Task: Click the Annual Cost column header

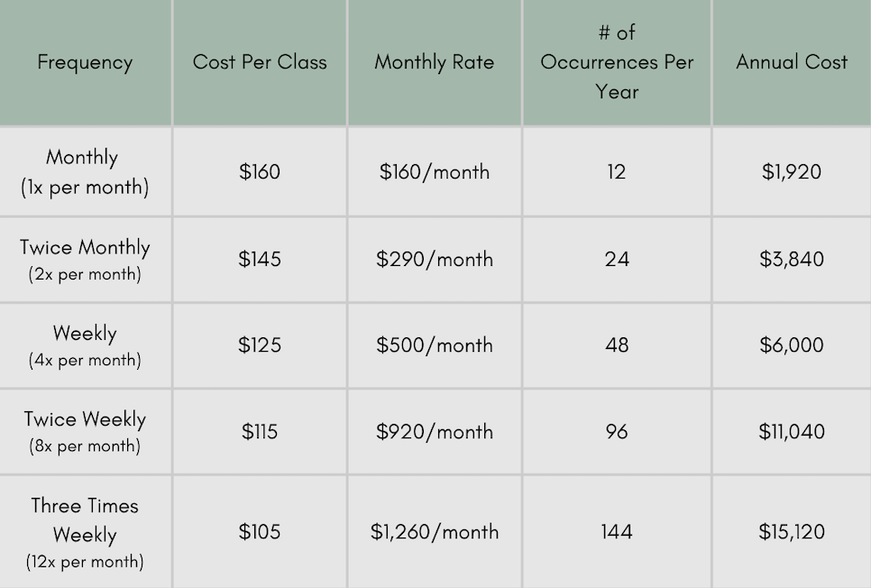Action: pyautogui.click(x=792, y=62)
